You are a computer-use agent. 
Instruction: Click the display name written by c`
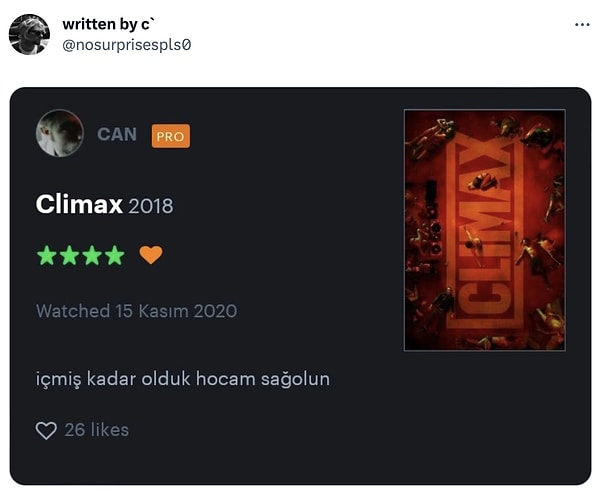click(x=109, y=24)
